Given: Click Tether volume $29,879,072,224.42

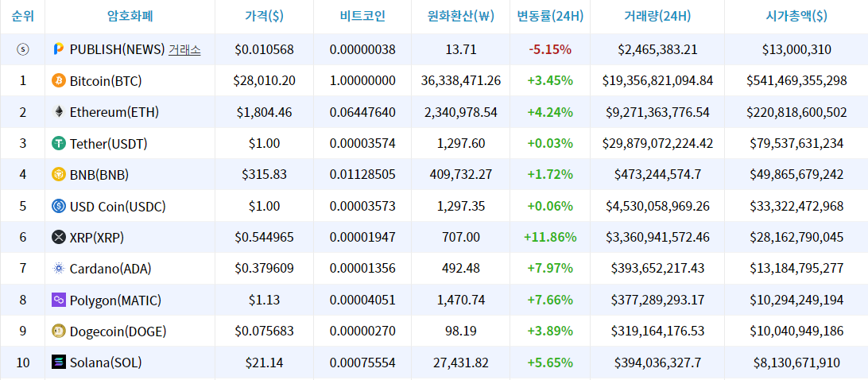Looking at the screenshot, I should click(657, 143).
